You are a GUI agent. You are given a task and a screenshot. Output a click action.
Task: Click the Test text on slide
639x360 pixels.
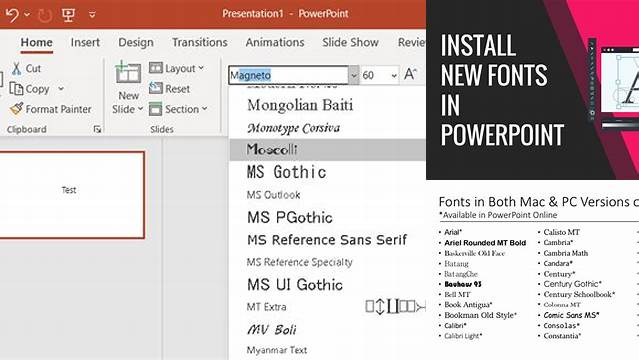click(x=69, y=190)
